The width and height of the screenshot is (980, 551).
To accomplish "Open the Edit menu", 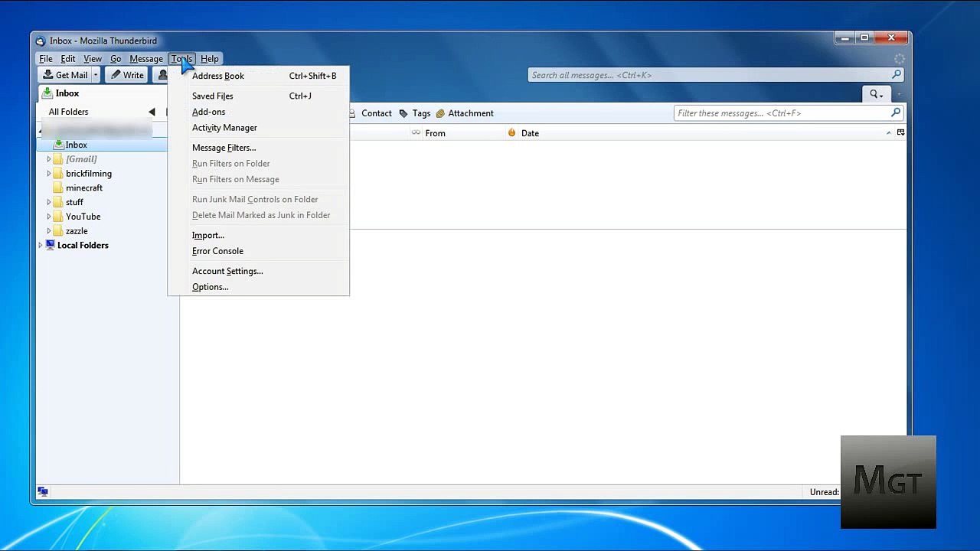I will [x=68, y=59].
